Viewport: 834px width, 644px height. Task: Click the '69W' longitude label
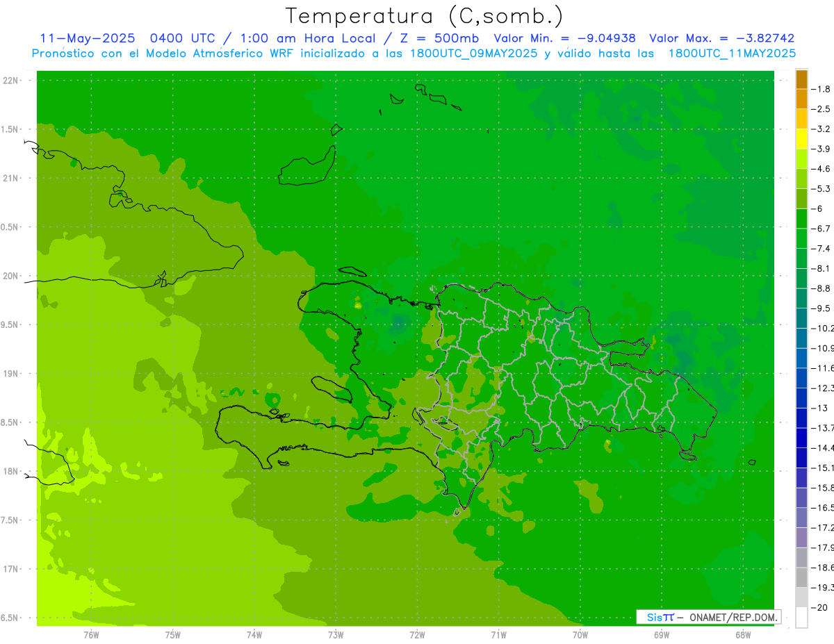661,635
